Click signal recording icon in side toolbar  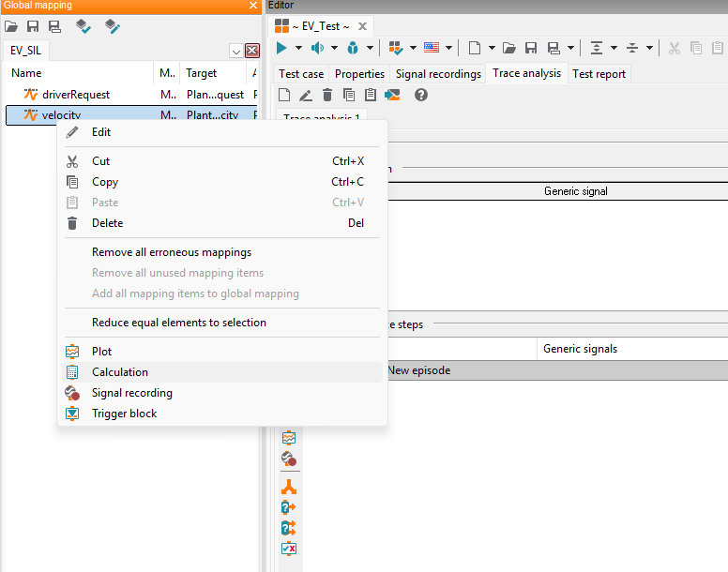[x=289, y=459]
